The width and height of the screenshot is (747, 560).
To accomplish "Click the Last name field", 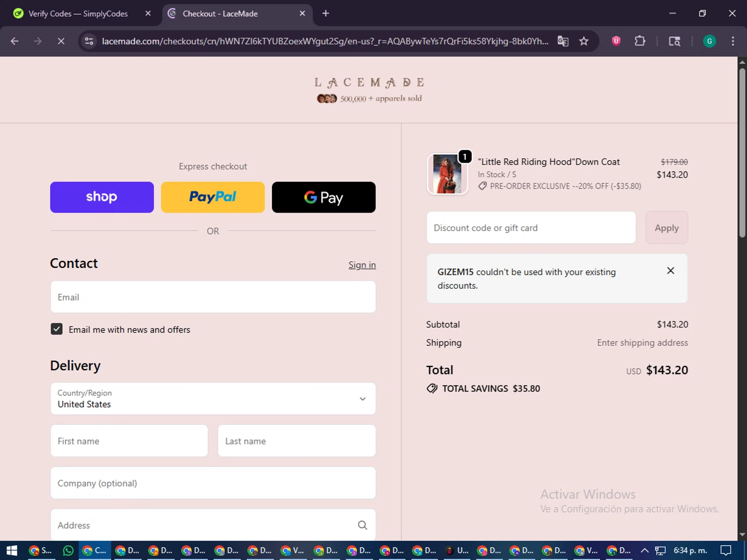I will pos(297,441).
